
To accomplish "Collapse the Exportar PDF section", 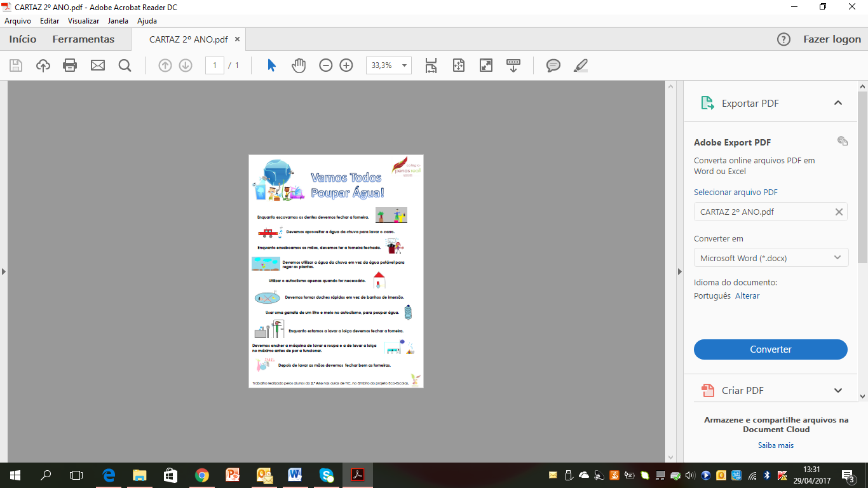I will pos(837,103).
